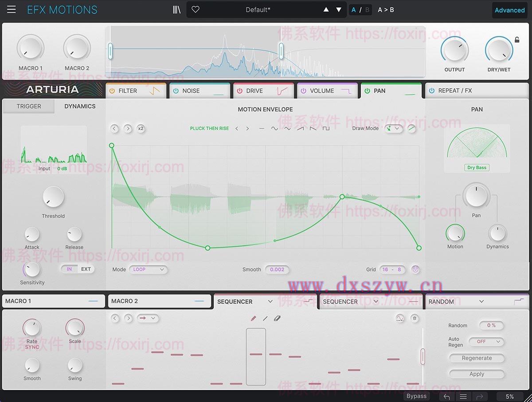
Task: Click the Output knob
Action: click(454, 49)
